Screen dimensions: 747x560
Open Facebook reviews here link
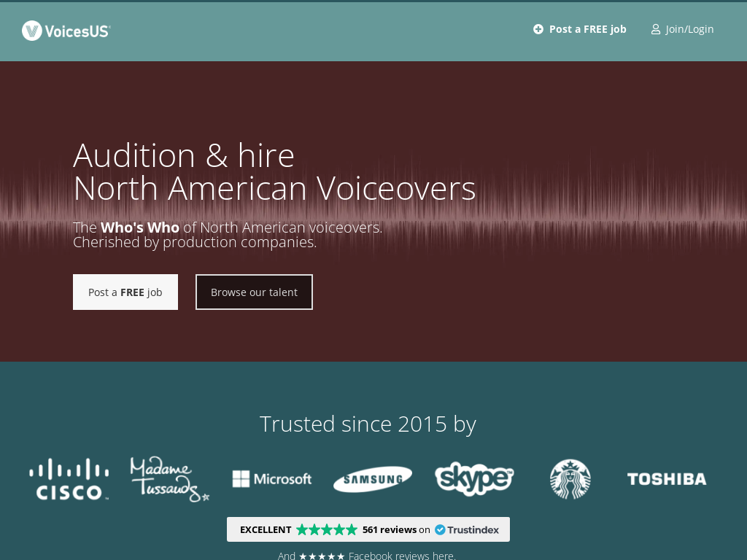[402, 556]
